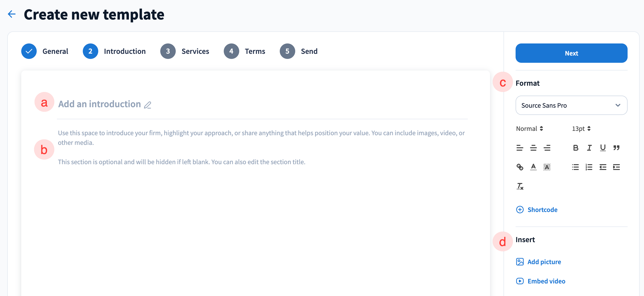Center align the text
644x296 pixels.
point(533,148)
